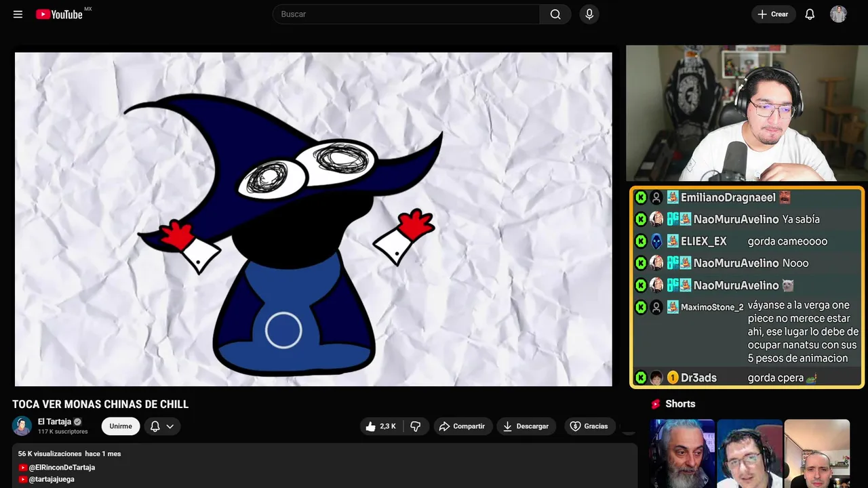Click the video player to pause playback

pyautogui.click(x=313, y=219)
